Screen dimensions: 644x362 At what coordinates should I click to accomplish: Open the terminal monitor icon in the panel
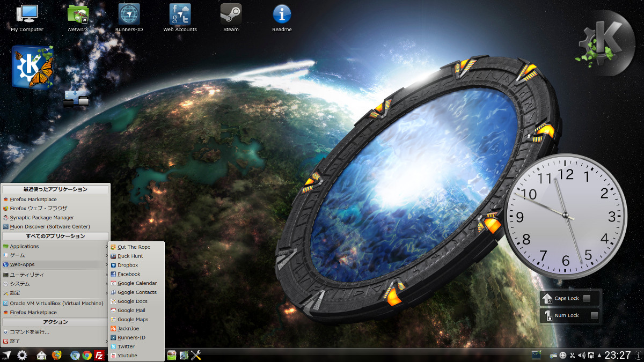point(536,355)
